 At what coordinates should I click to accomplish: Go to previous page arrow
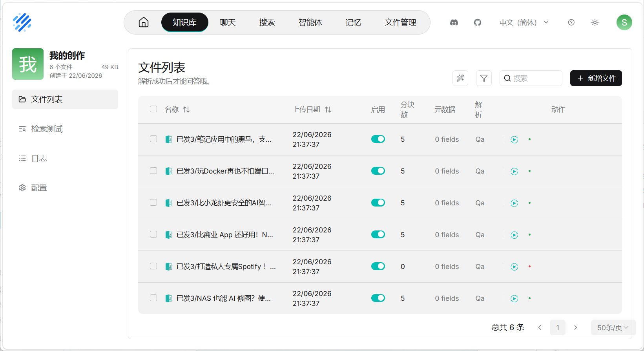pyautogui.click(x=540, y=327)
